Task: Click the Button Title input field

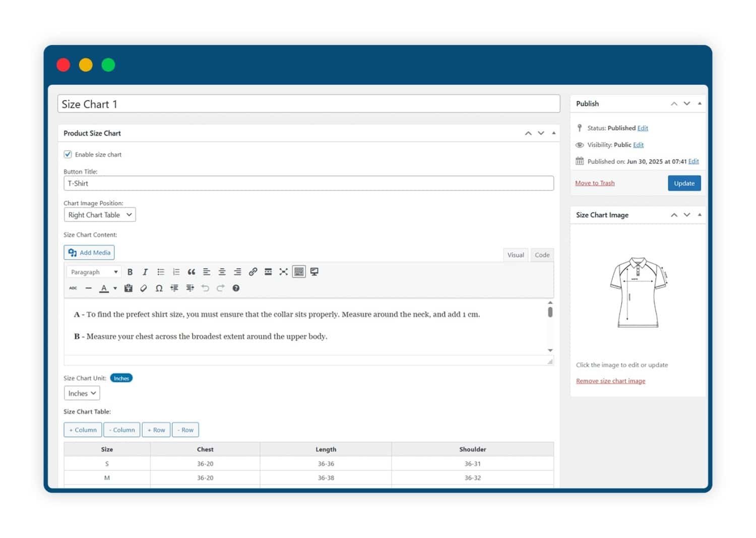Action: (308, 183)
